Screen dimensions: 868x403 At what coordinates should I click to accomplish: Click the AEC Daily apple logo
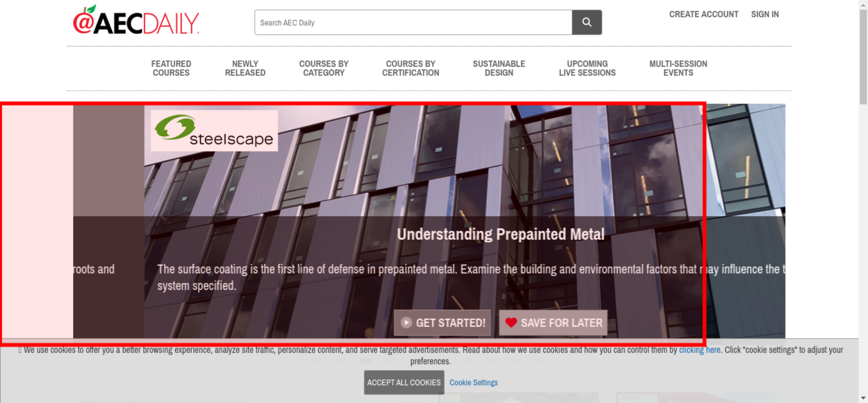(x=136, y=21)
